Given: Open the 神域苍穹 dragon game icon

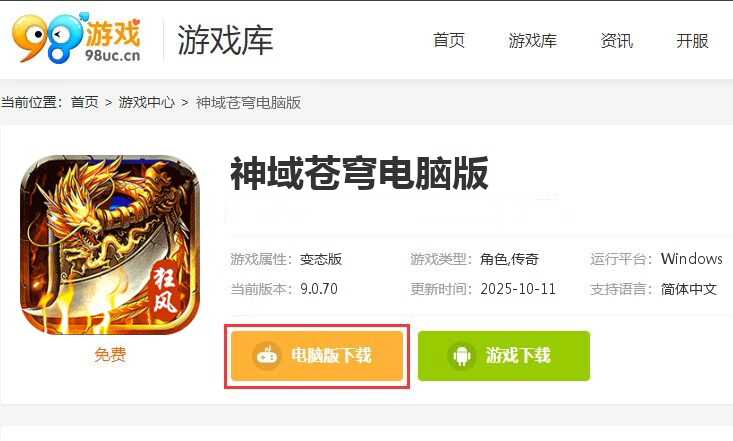Looking at the screenshot, I should [x=110, y=245].
